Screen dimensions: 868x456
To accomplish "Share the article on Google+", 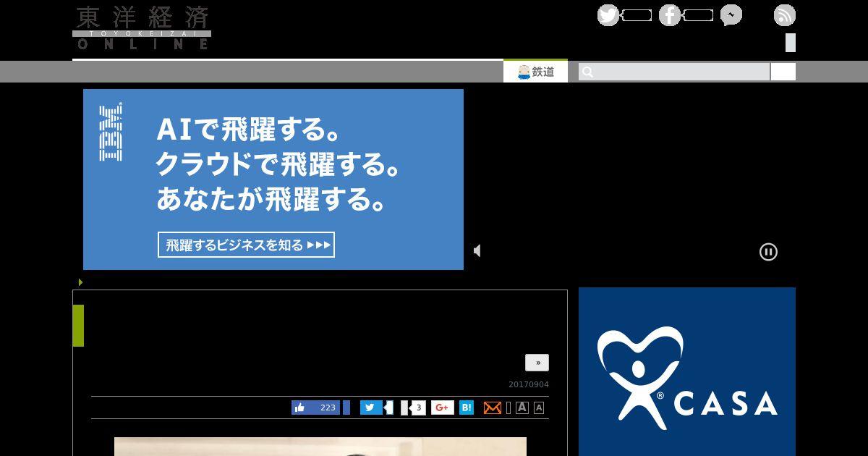I will point(443,408).
